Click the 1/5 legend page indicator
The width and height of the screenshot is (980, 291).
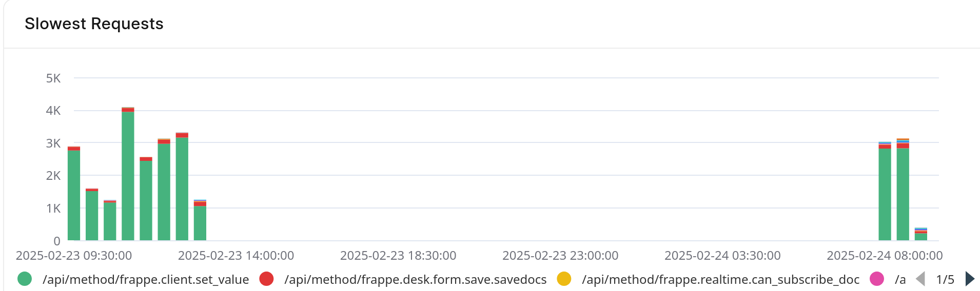pyautogui.click(x=945, y=279)
